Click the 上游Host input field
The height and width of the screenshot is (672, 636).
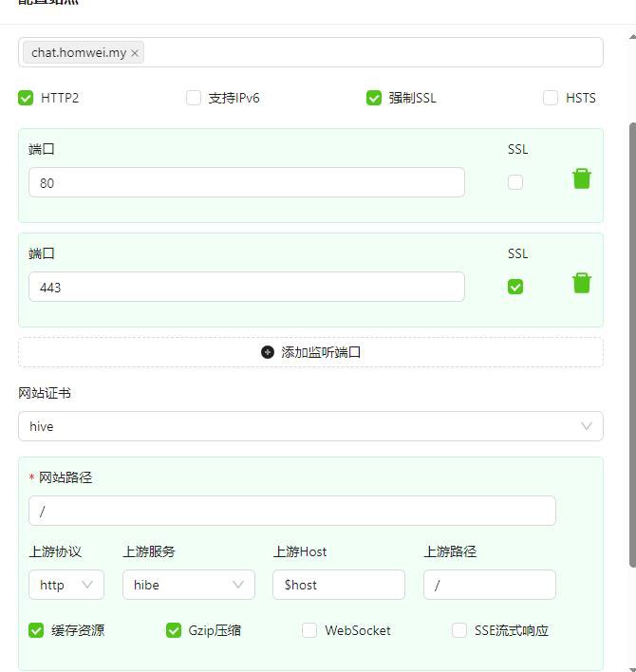[x=338, y=585]
